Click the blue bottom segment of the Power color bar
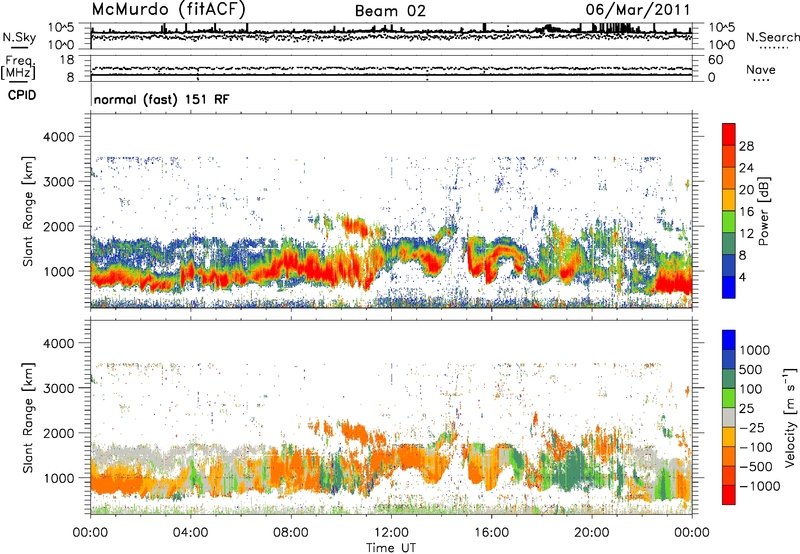The image size is (800, 554). coord(729,287)
